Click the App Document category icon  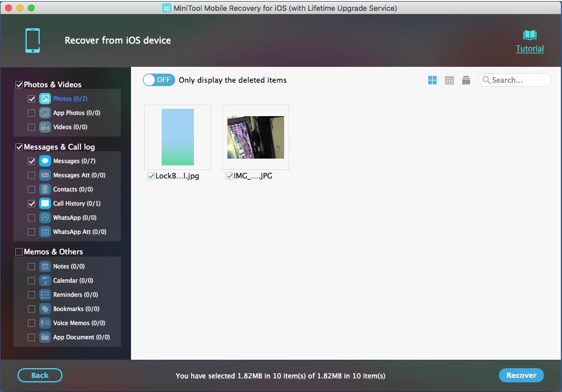pos(45,337)
